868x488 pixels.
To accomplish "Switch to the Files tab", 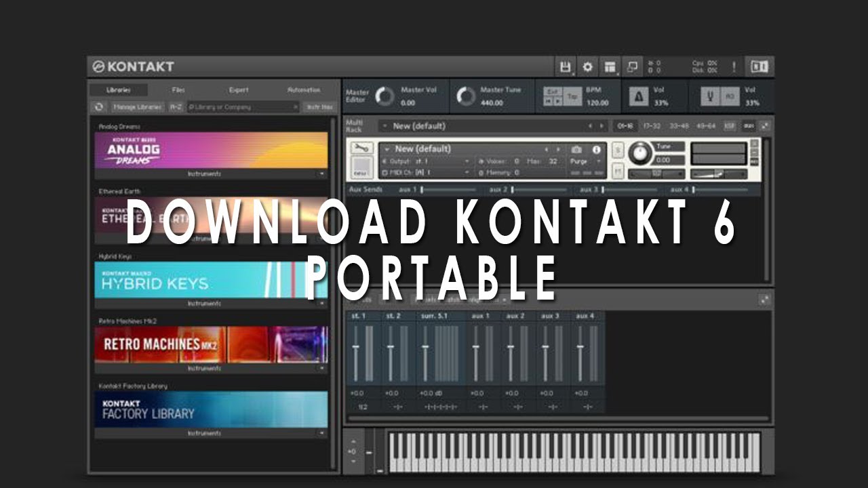I will 178,89.
